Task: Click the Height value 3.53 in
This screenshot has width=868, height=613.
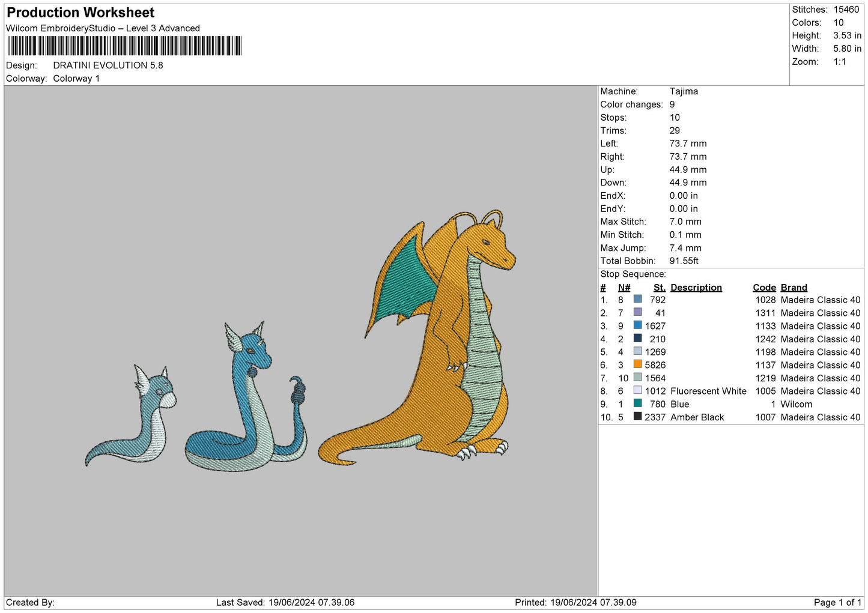Action: pos(847,36)
